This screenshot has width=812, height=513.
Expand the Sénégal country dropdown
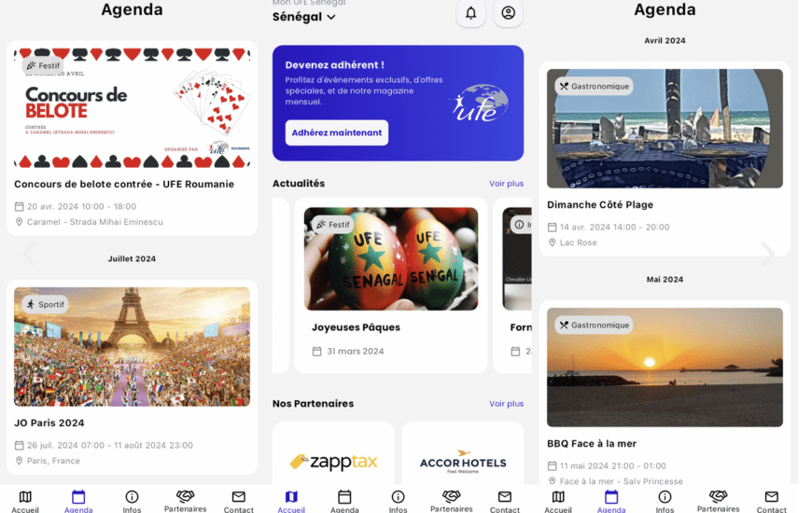coord(304,17)
